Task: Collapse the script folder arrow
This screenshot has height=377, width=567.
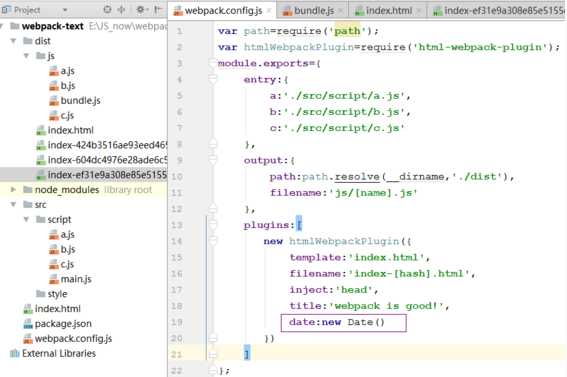Action: [26, 219]
